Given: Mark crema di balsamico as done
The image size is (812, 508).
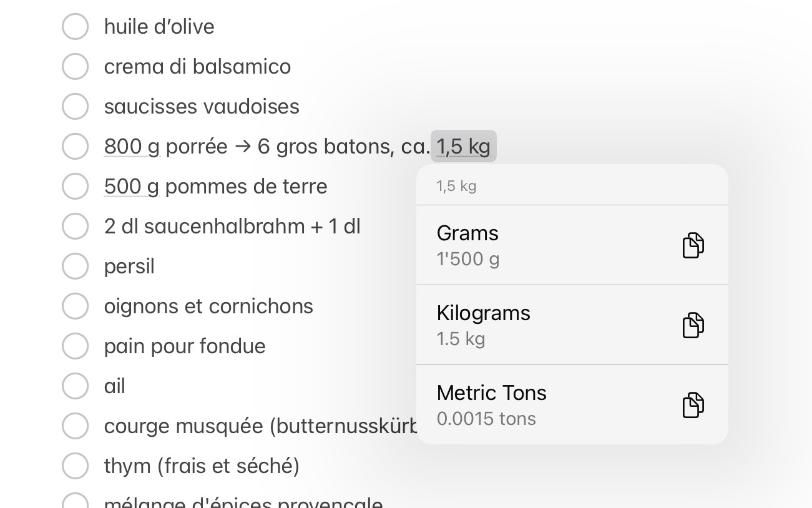Looking at the screenshot, I should point(75,67).
